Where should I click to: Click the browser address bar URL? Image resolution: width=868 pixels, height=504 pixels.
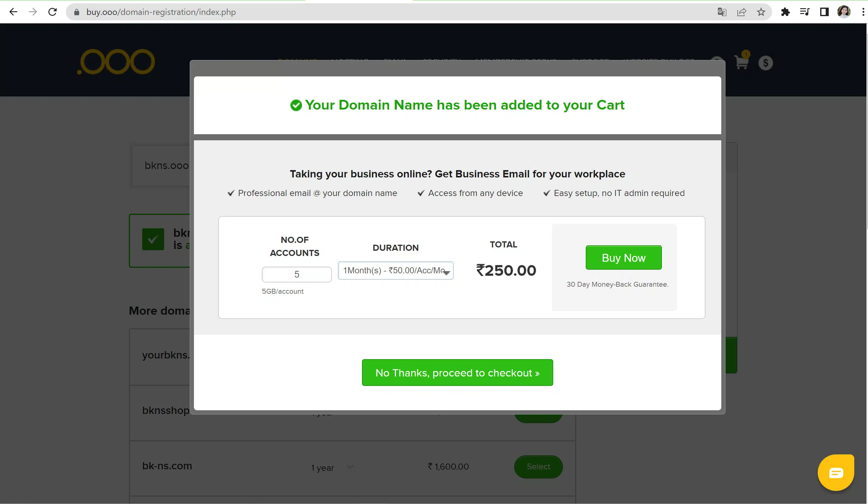tap(161, 12)
